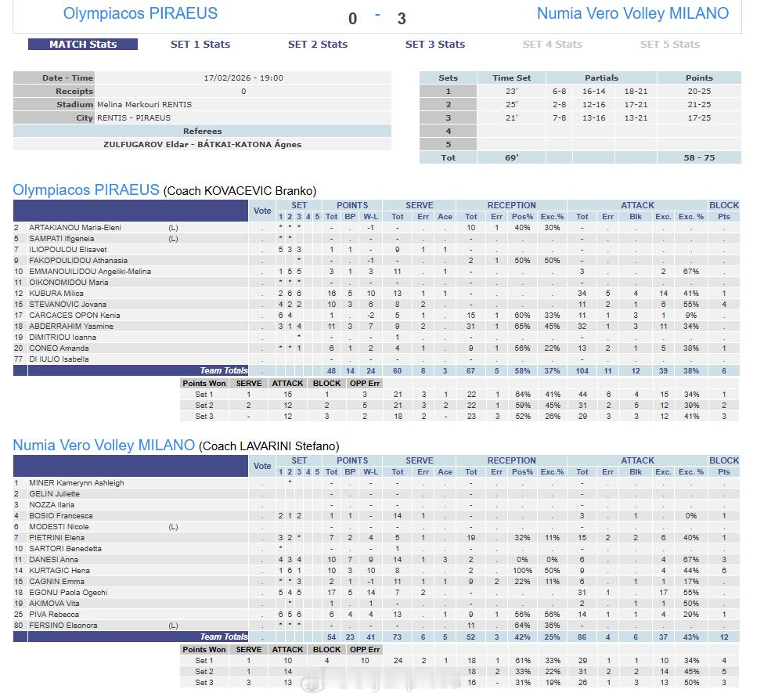Click player GELIN Juliette
The image size is (764, 700).
54,494
